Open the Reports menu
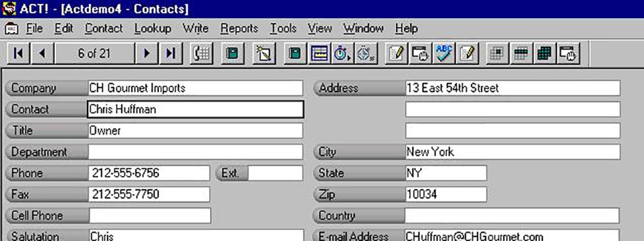This screenshot has height=241, width=644. [239, 28]
